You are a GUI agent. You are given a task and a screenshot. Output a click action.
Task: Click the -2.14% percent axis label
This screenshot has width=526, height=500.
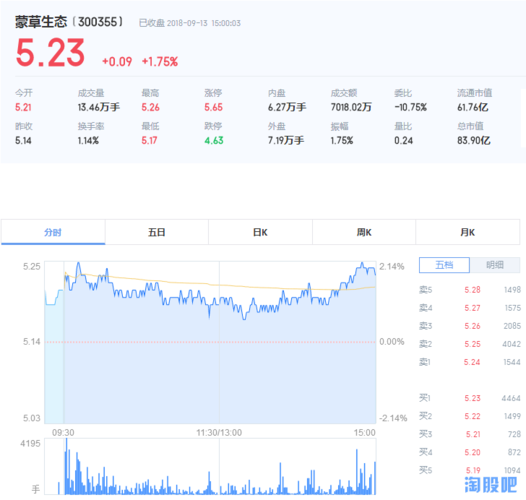click(393, 418)
